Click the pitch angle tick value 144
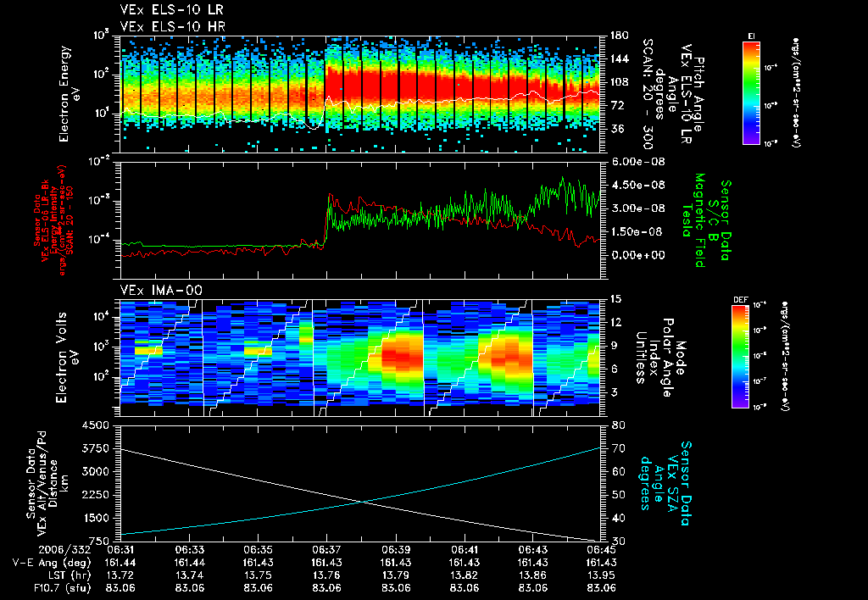Screen dimensions: 868x600 pos(620,58)
